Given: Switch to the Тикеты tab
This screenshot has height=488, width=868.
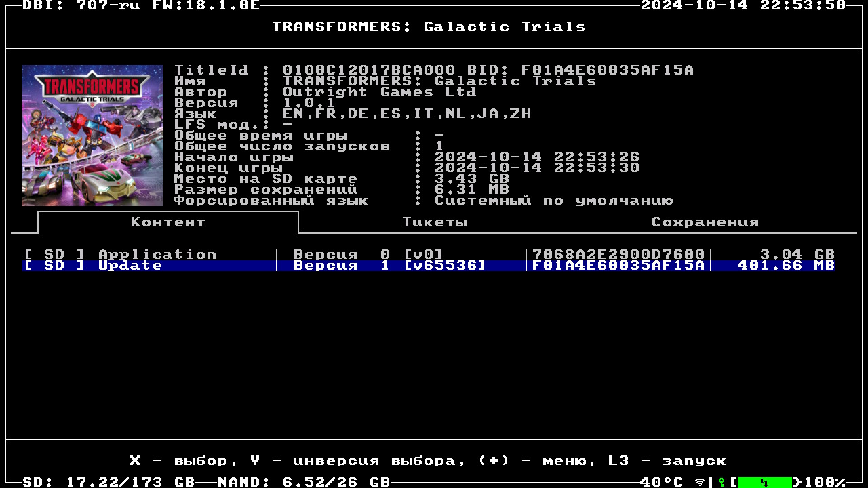Looking at the screenshot, I should click(x=435, y=222).
